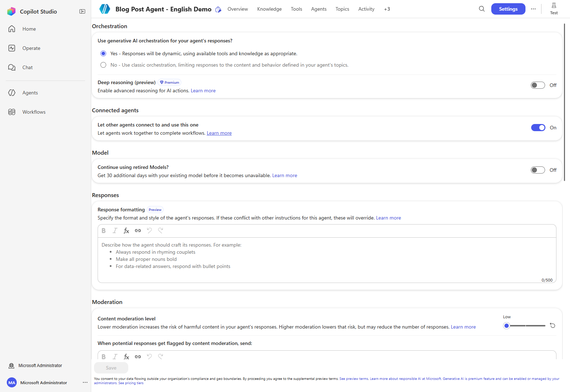Apply bold in Response formatting editor
Viewport: 570px width, 392px height.
(x=104, y=231)
